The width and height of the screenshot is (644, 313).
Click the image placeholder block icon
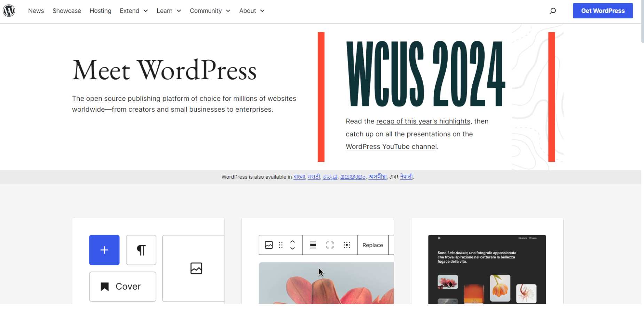[196, 268]
